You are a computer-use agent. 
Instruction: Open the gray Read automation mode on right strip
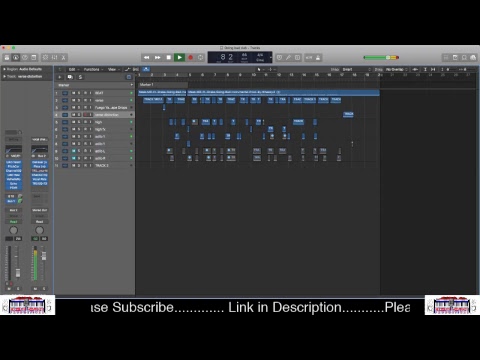39,222
